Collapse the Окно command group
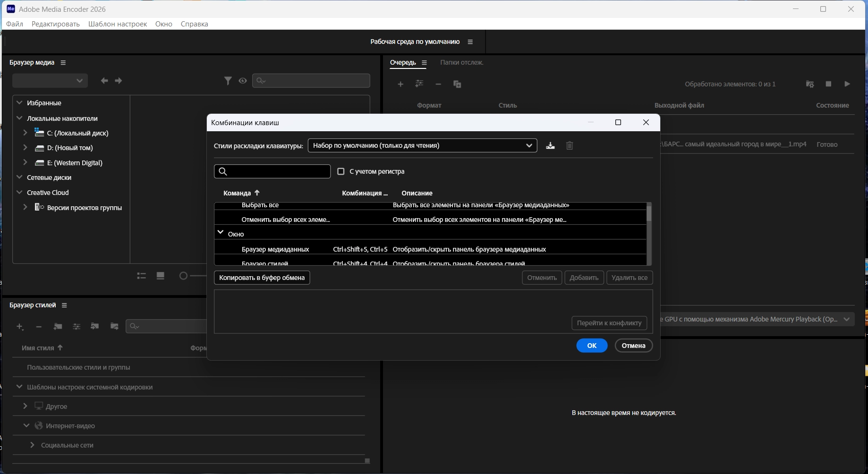This screenshot has width=868, height=474. [221, 232]
